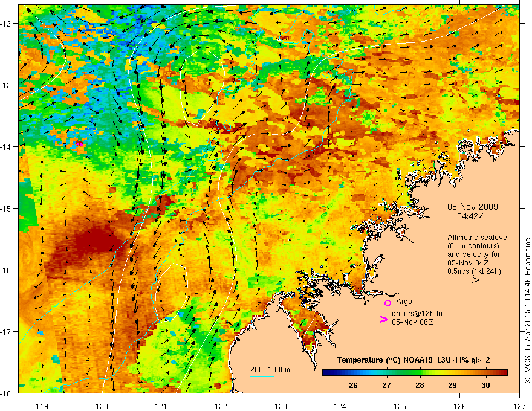Click the longitude 124 axis label

340,406
